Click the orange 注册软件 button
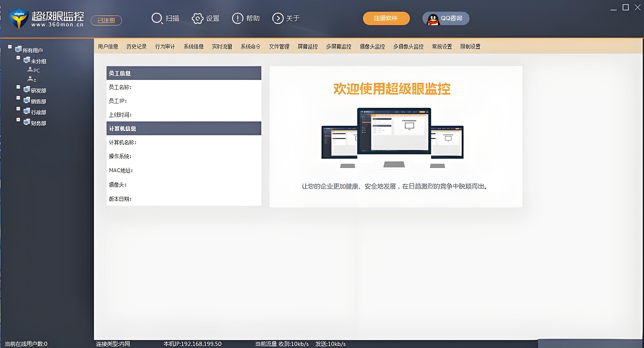This screenshot has height=348, width=644. coord(386,18)
